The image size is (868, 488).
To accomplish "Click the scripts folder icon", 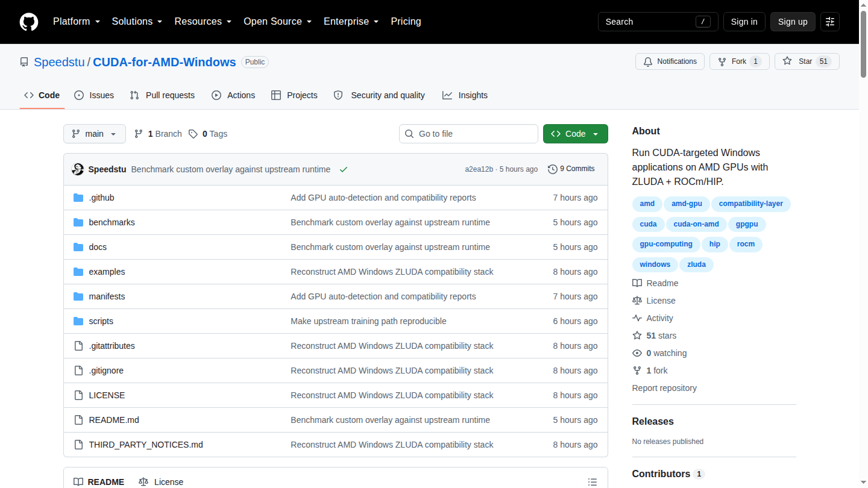I will pyautogui.click(x=78, y=321).
